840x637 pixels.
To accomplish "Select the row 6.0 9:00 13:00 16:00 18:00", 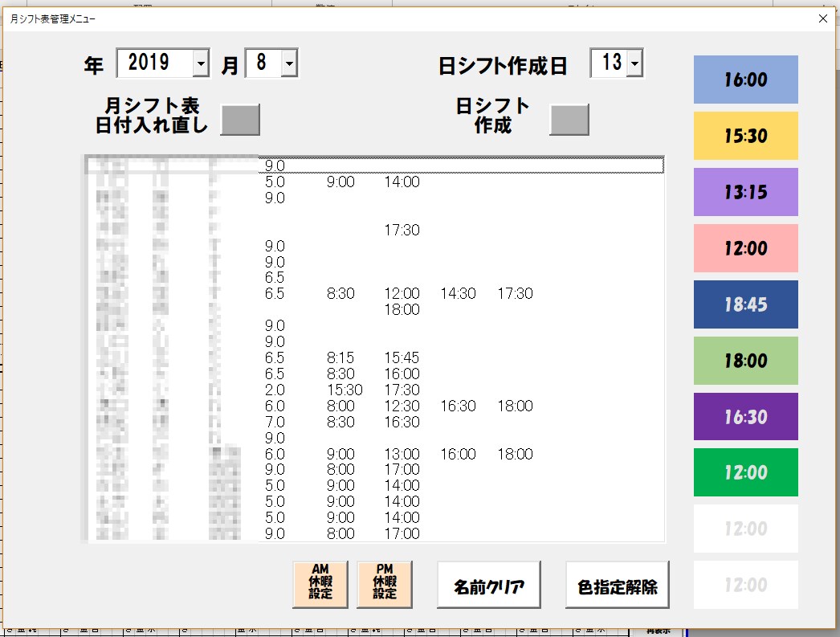I will click(x=375, y=455).
